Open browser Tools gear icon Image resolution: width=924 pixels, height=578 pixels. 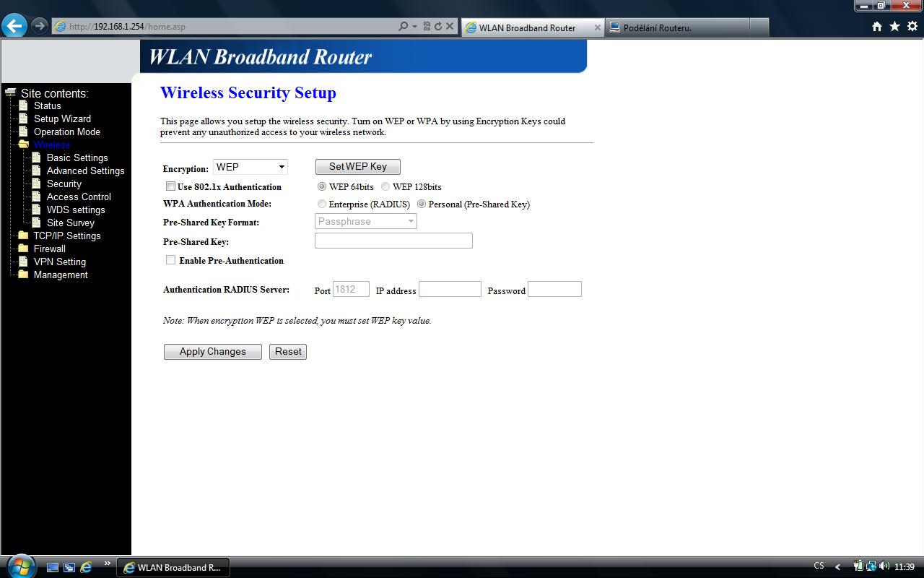[912, 27]
